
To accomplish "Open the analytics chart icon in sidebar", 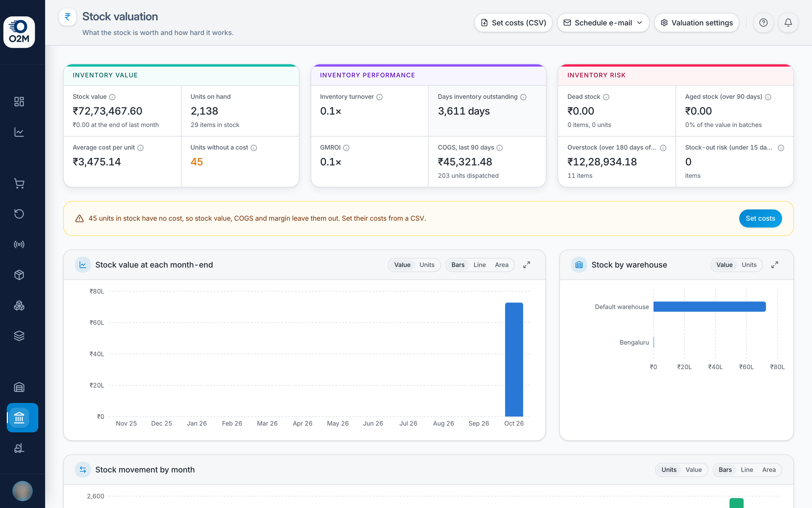I will pyautogui.click(x=19, y=132).
